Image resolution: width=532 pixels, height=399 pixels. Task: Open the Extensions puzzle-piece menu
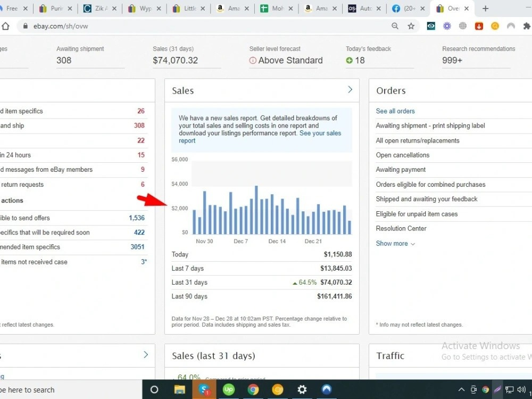pos(527,26)
